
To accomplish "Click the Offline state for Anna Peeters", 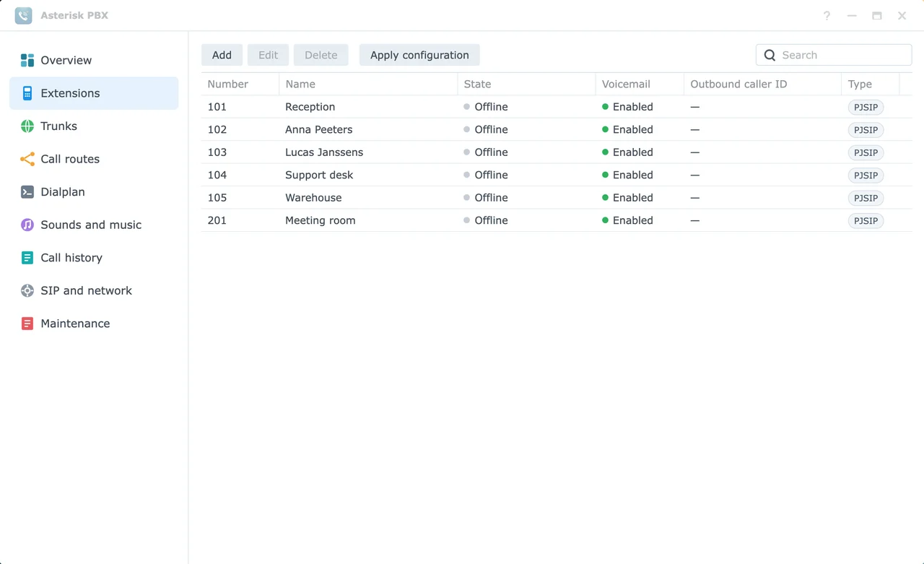I will click(x=486, y=130).
